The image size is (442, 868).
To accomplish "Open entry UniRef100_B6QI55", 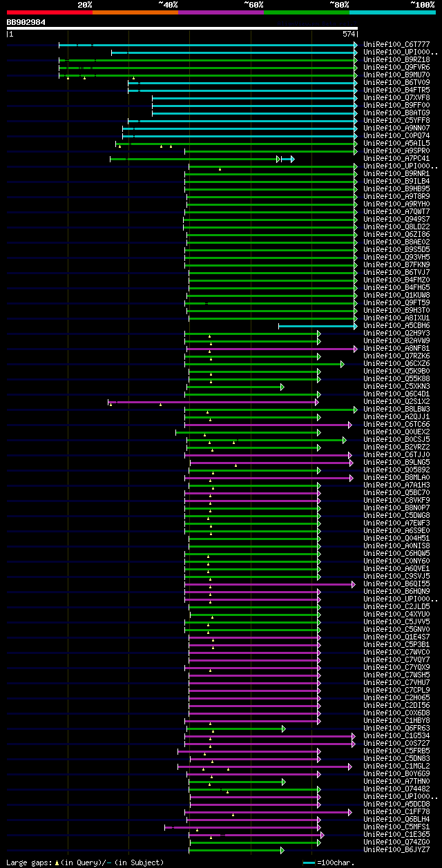I will click(x=396, y=584).
